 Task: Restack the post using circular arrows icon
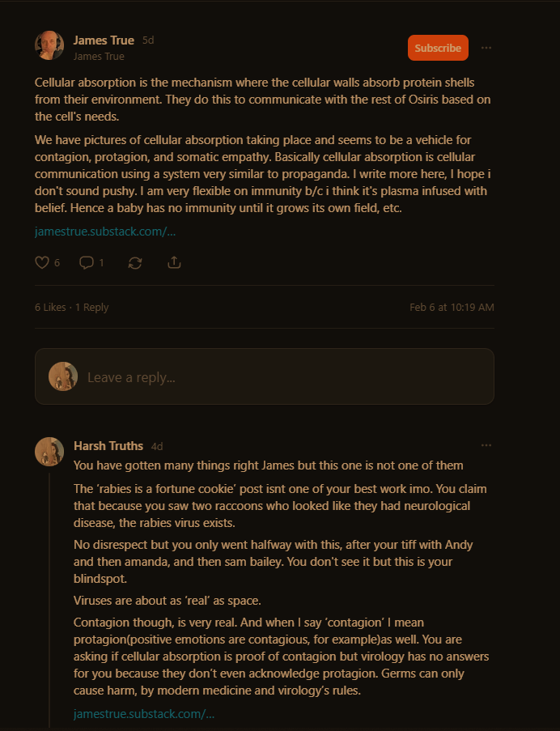[x=135, y=263]
